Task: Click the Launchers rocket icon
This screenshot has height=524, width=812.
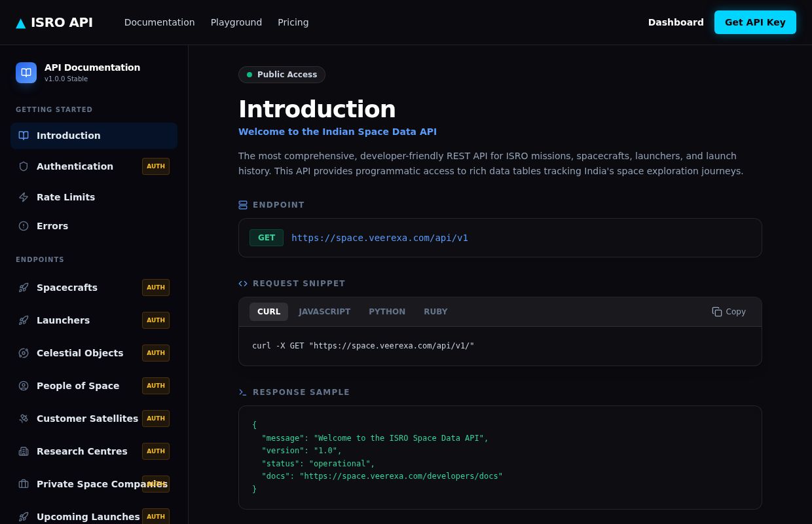Action: (x=24, y=320)
